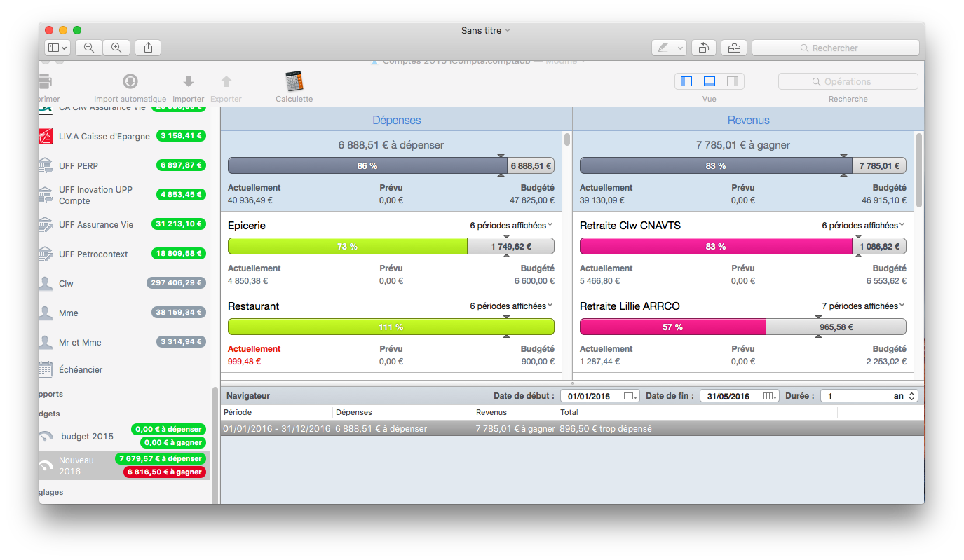Image resolution: width=964 pixels, height=560 pixels.
Task: Open the Calculette calculator tool
Action: [x=294, y=82]
